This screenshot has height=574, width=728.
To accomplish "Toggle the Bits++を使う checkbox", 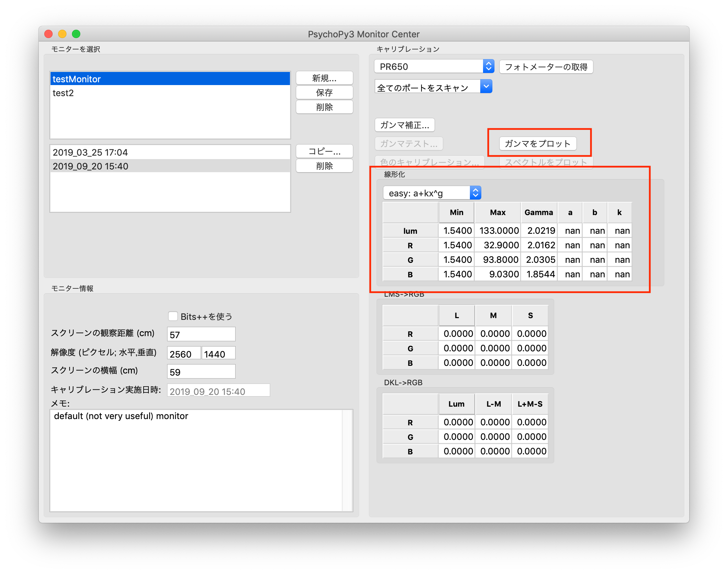I will (x=173, y=316).
